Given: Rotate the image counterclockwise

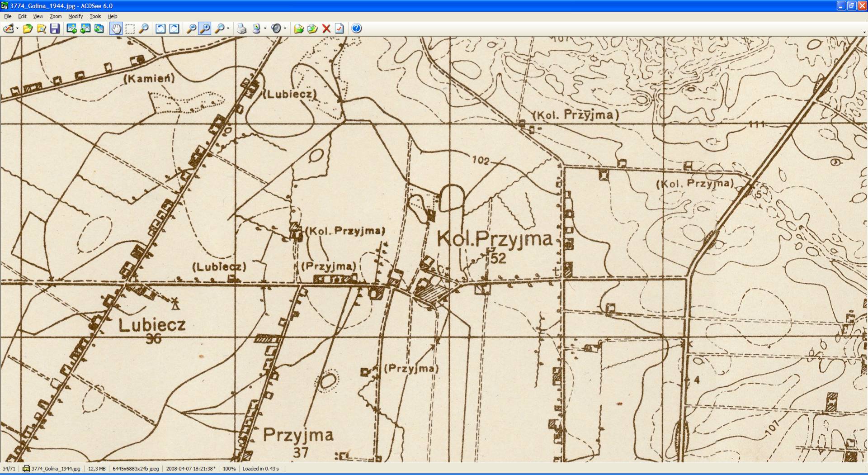Looking at the screenshot, I should point(160,29).
